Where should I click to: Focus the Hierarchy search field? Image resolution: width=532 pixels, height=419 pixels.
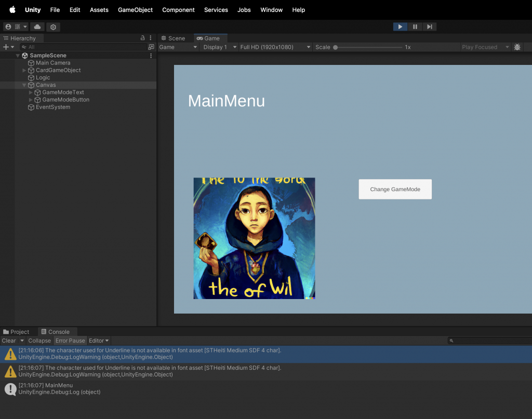83,47
